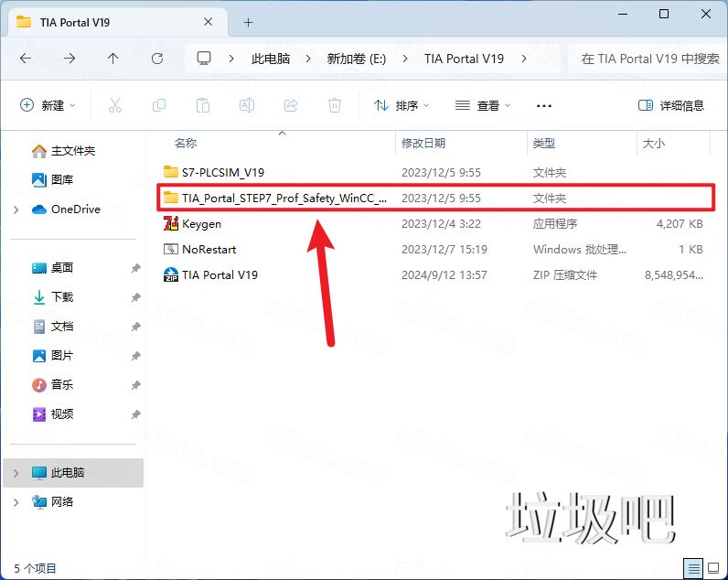Click the Cut scissors icon
The height and width of the screenshot is (580, 728).
tap(115, 105)
